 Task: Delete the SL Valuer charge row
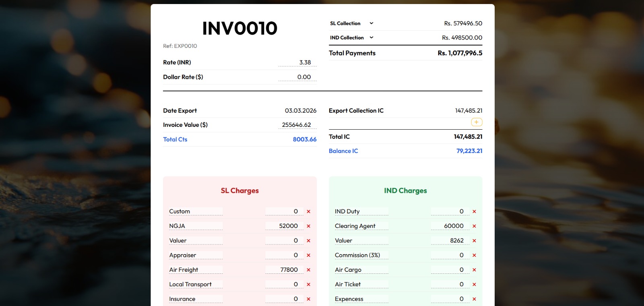[309, 240]
